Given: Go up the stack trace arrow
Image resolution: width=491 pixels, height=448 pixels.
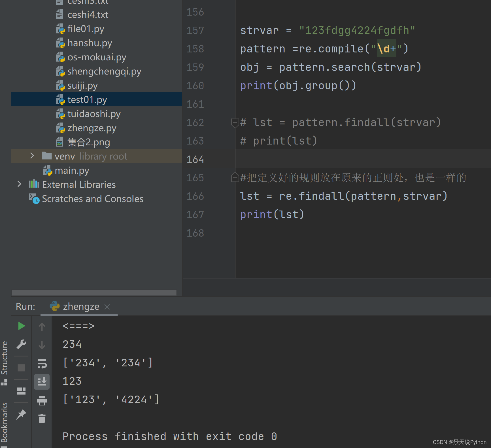Looking at the screenshot, I should click(x=42, y=326).
